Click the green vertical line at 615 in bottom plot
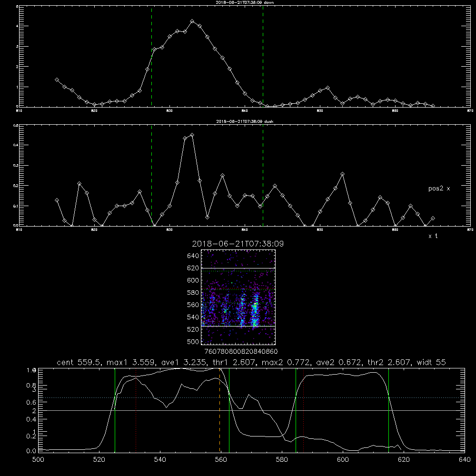476x476 pixels. coord(388,410)
